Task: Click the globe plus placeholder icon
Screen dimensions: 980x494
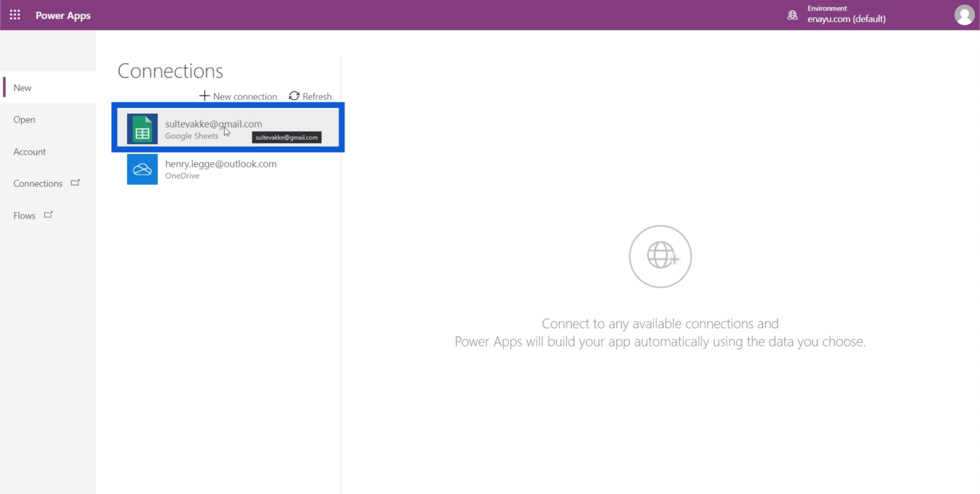Action: 660,256
